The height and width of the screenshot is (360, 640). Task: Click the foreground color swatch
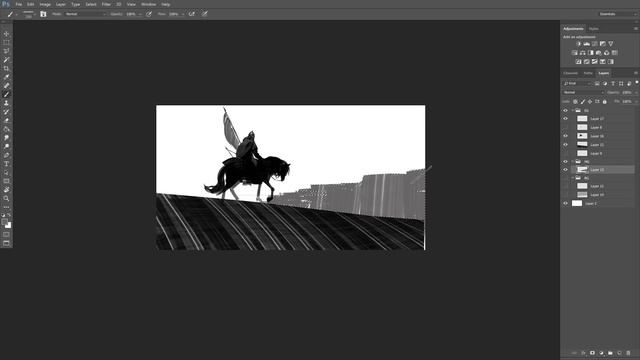pyautogui.click(x=4, y=222)
